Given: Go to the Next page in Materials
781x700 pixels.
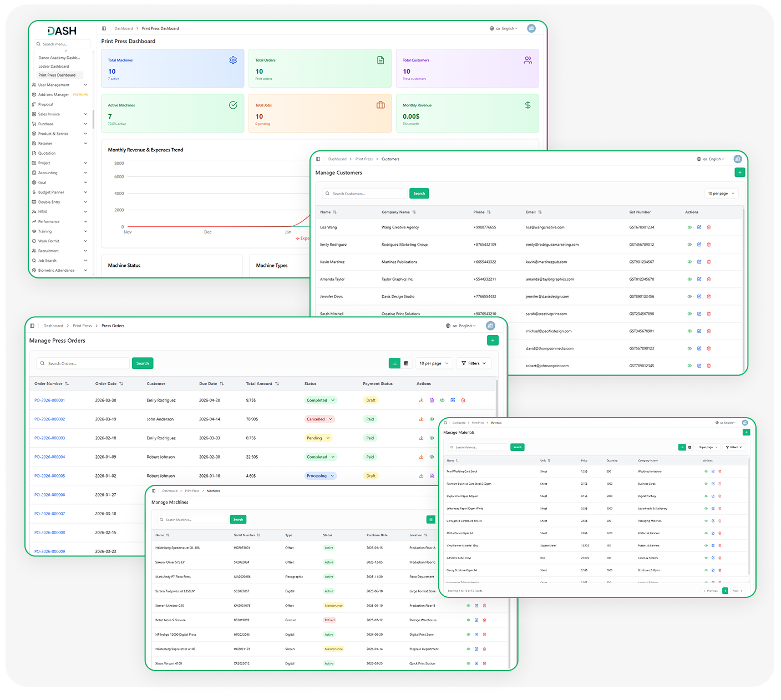Looking at the screenshot, I should pyautogui.click(x=737, y=591).
